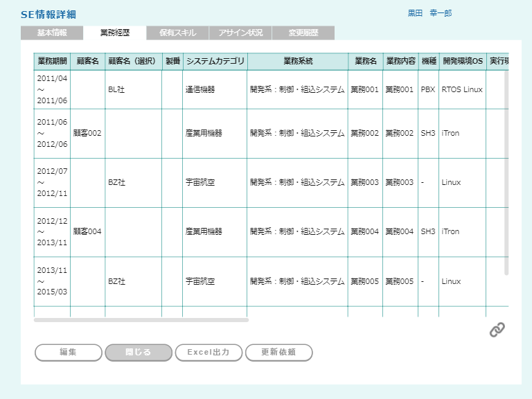532x399 pixels.
Task: Click the 業務003 業務名 cell
Action: 365,183
